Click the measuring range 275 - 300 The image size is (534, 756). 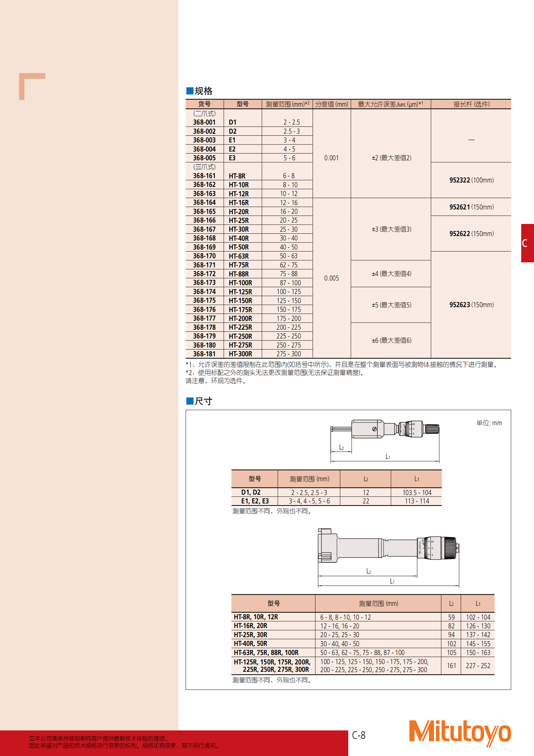coord(289,354)
